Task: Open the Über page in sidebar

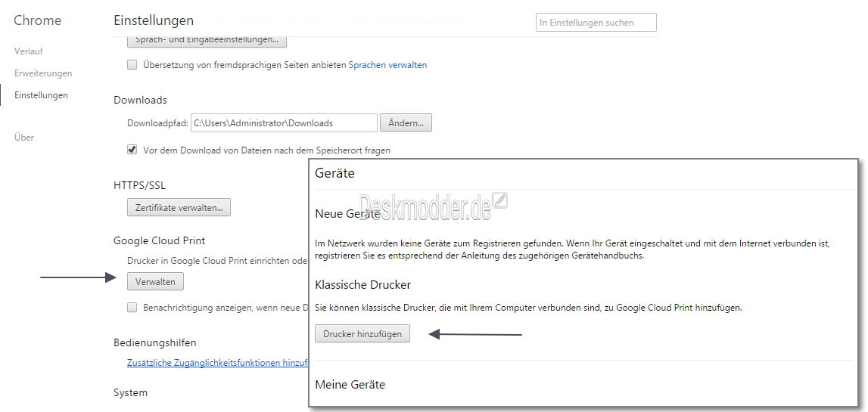Action: click(x=24, y=137)
